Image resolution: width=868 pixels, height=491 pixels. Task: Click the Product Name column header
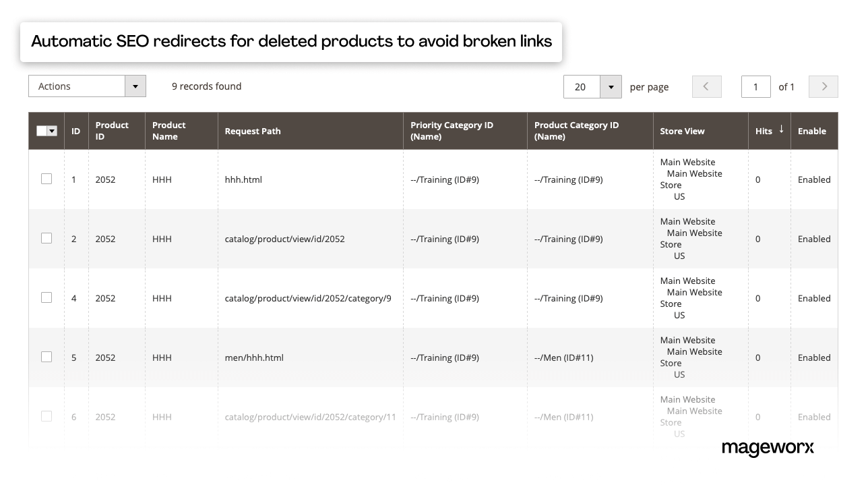(168, 131)
